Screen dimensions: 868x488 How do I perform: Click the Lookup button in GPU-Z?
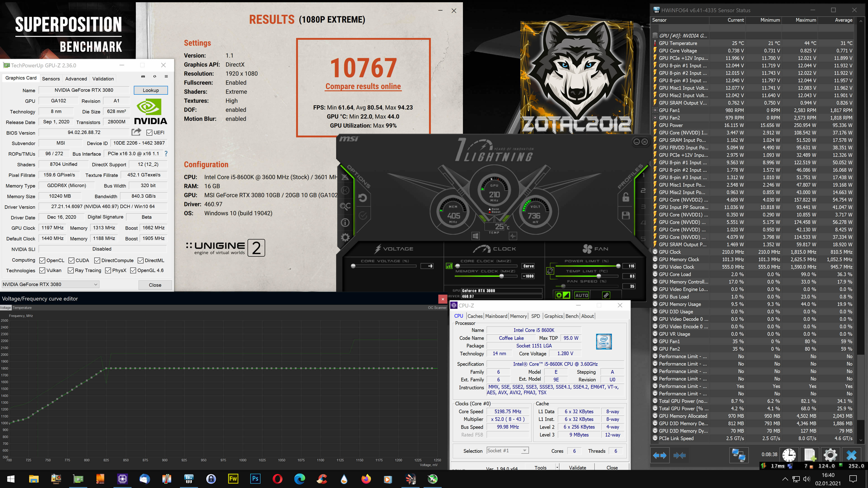point(151,90)
